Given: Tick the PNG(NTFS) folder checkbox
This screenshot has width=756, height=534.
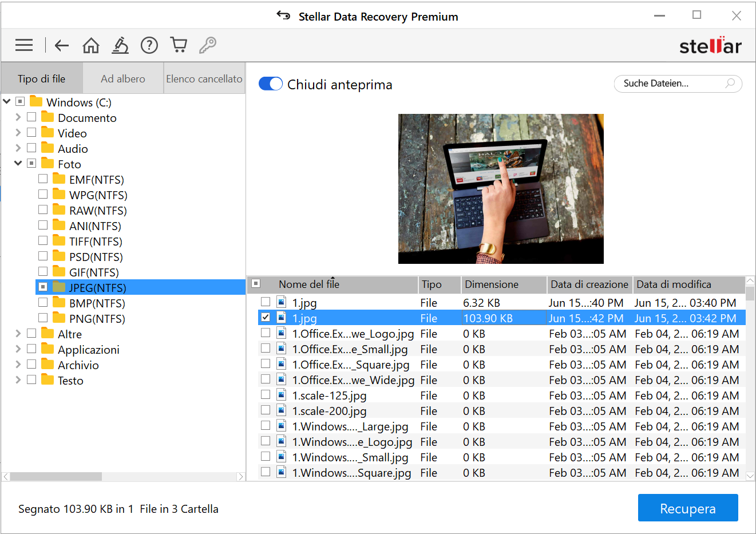Looking at the screenshot, I should click(x=43, y=318).
